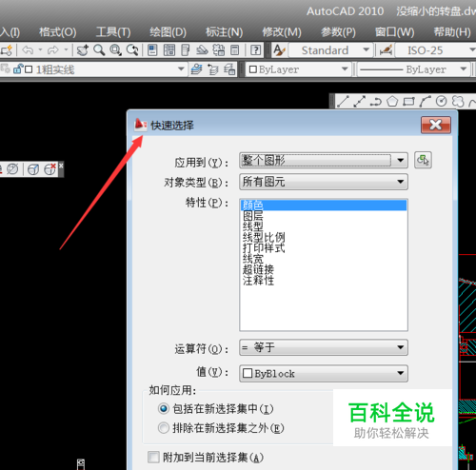Open the Layer States Manager icon

tap(229, 69)
